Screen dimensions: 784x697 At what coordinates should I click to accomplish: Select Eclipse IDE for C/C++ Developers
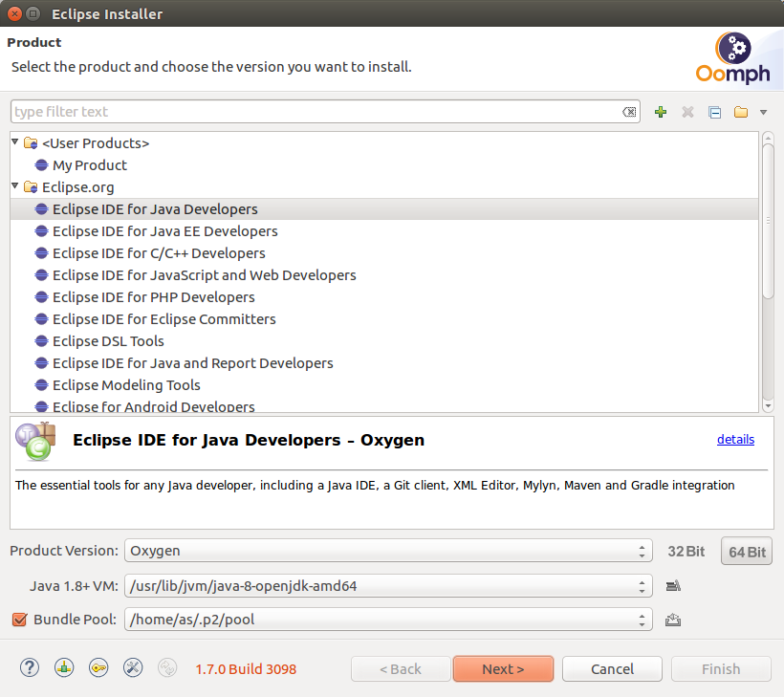[x=159, y=253]
